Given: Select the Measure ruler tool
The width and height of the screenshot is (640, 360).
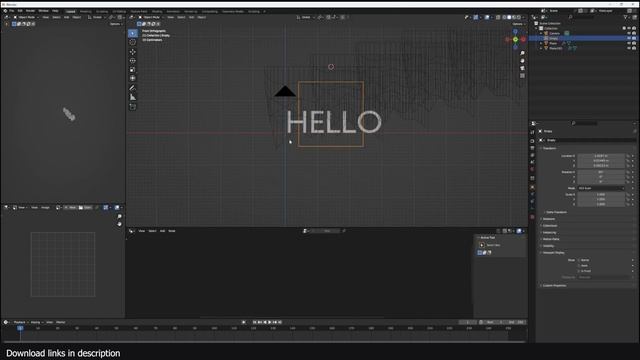Looking at the screenshot, I should tap(133, 97).
